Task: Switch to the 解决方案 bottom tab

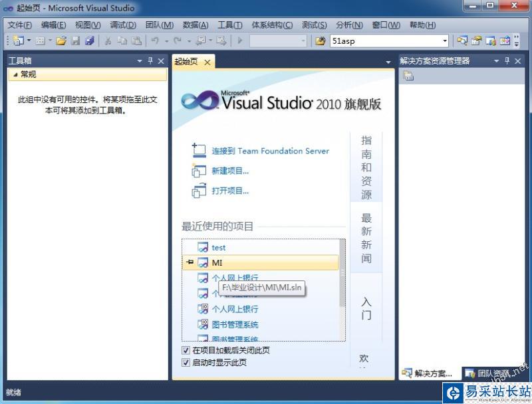Action: [x=430, y=373]
